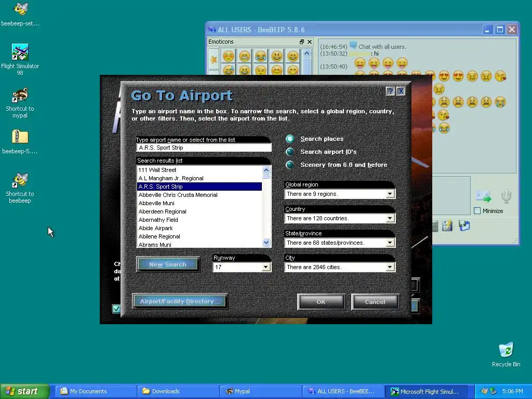Screen dimensions: 532x399
Task: Switch to Downloads taskbar item
Action: coord(178,391)
